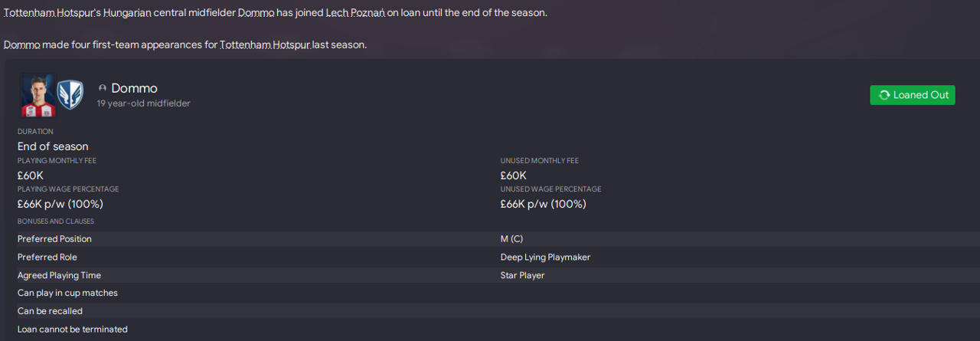Click Tottenham Hotspur link in appearances sentence
Image resolution: width=980 pixels, height=341 pixels.
click(265, 45)
